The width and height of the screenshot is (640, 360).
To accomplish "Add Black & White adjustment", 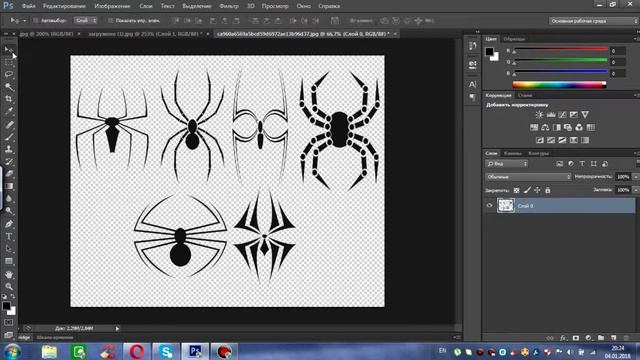I will (x=556, y=127).
